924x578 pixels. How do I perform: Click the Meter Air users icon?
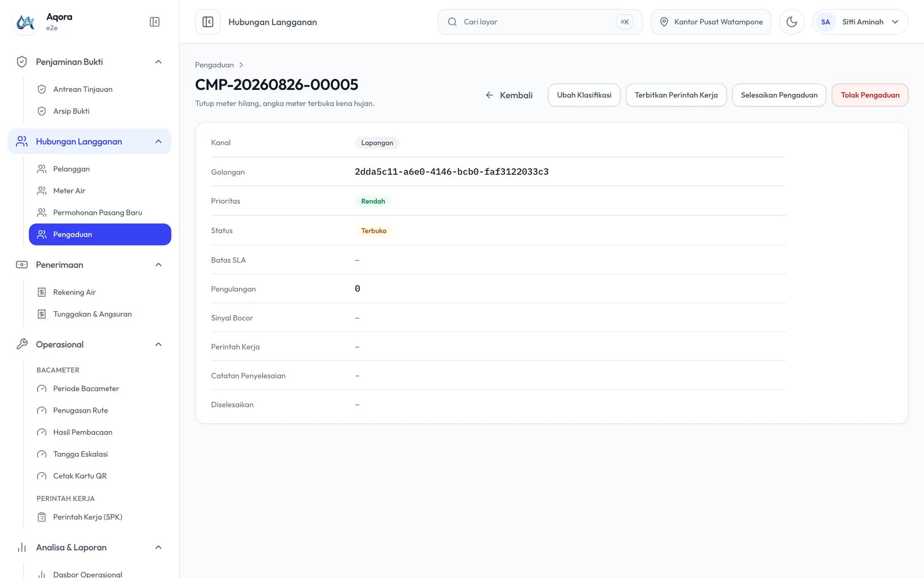coord(42,191)
